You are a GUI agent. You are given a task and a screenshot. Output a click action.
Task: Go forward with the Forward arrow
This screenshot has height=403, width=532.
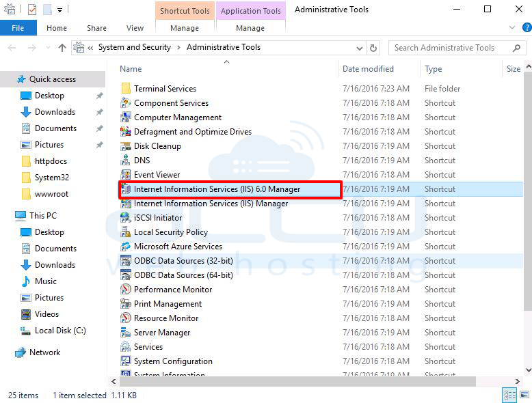coord(32,48)
